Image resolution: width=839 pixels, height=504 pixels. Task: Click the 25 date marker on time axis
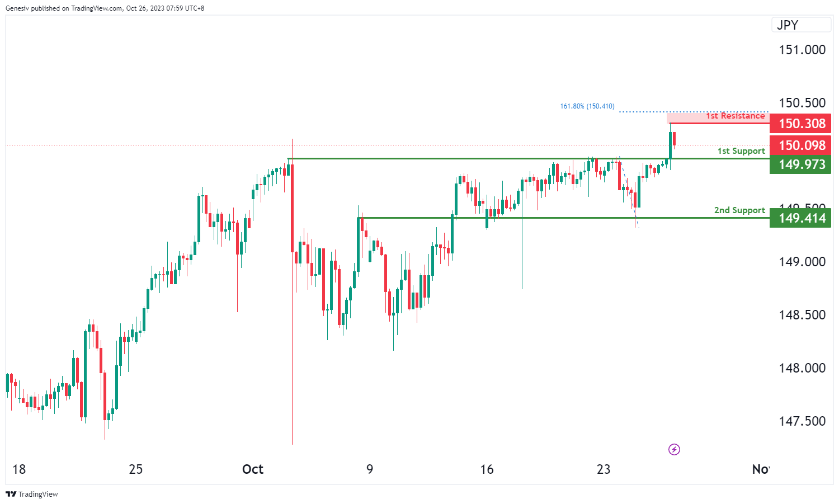136,469
